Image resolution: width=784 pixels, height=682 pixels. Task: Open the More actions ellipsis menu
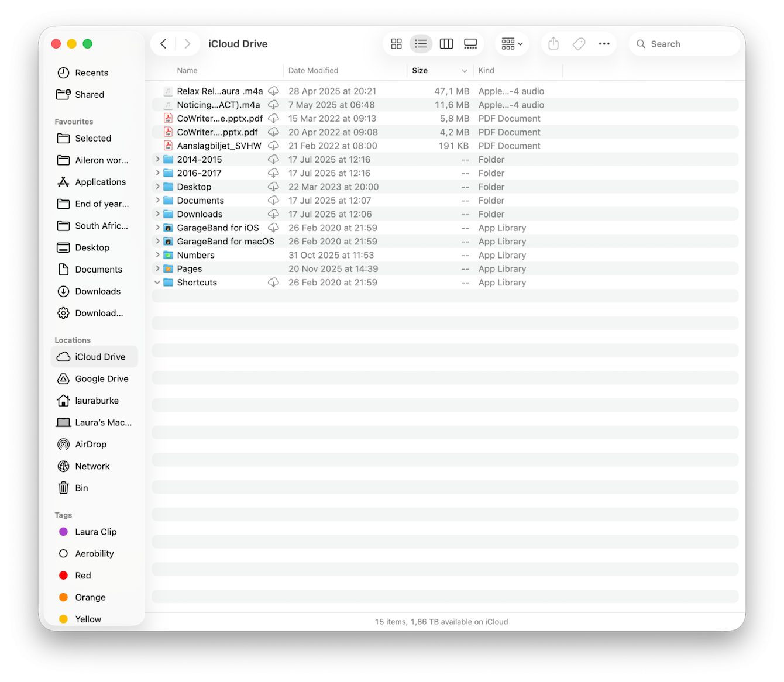click(x=604, y=43)
